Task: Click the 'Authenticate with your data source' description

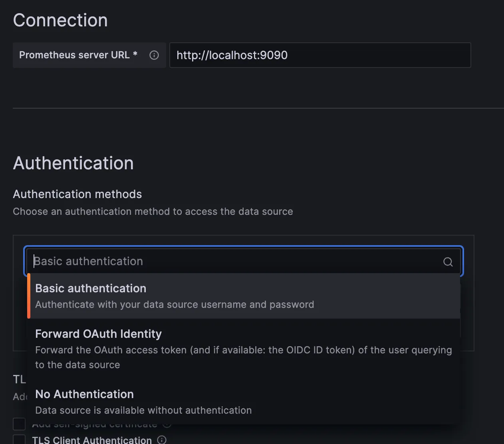Action: coord(175,305)
